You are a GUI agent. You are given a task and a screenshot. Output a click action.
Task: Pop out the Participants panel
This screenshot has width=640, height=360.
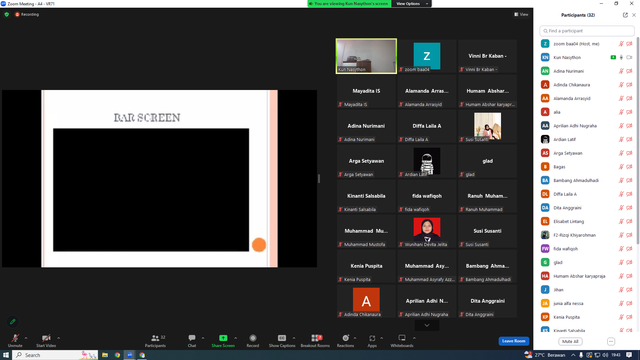[625, 15]
